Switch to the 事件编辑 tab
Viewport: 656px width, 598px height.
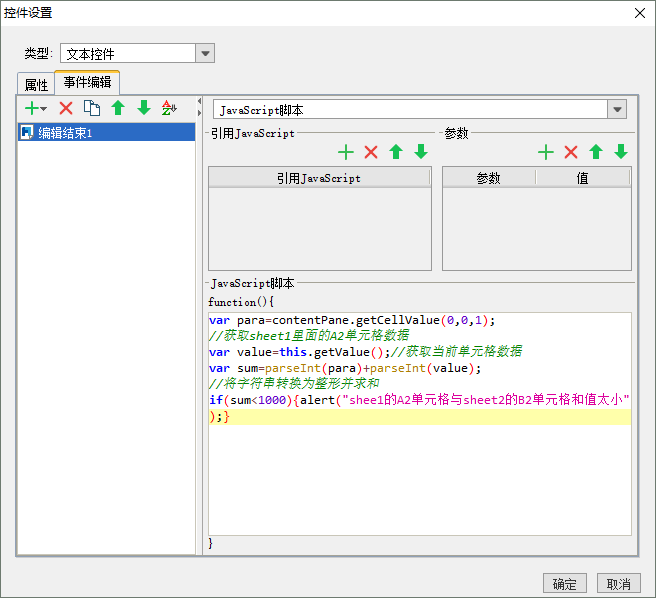pyautogui.click(x=87, y=82)
